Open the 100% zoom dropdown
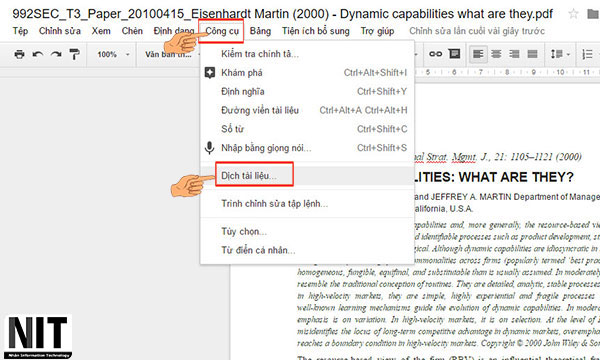Screen dimensions: 600x360 pyautogui.click(x=113, y=54)
